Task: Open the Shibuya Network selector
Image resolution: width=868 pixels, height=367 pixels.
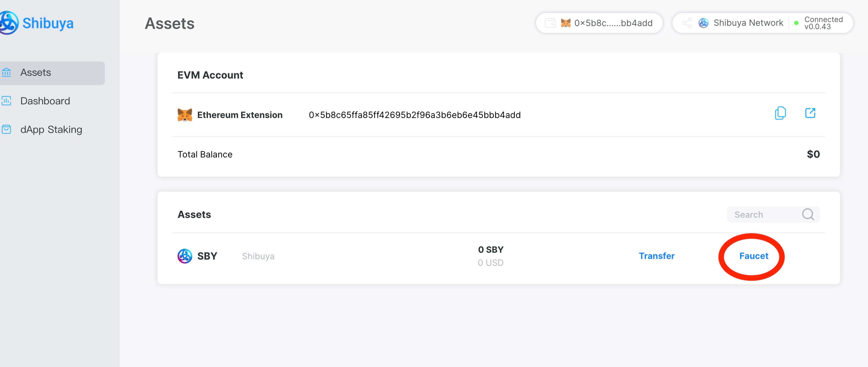Action: click(748, 23)
